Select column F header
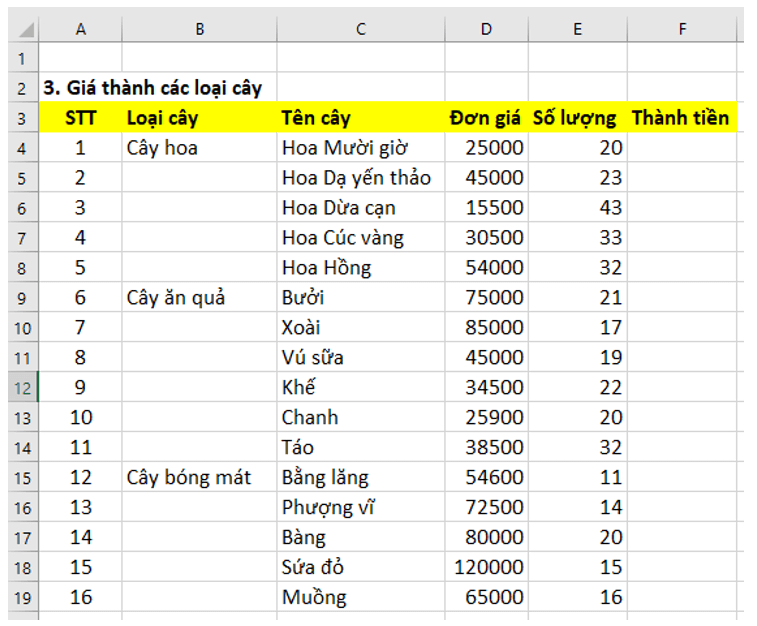Viewport: 757px width, 626px height. click(682, 29)
